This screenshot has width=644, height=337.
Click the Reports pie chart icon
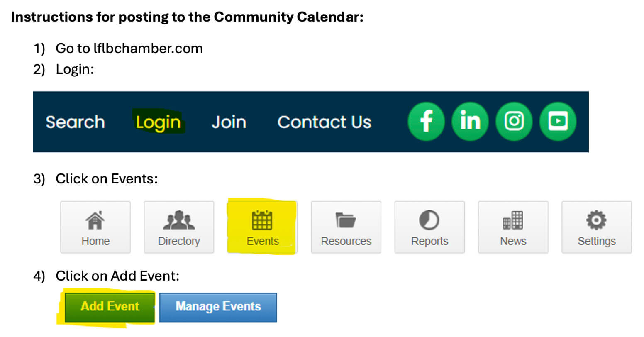429,220
